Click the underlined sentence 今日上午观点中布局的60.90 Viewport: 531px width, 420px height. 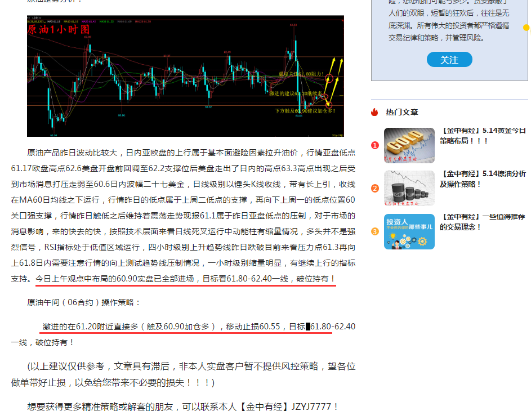click(185, 279)
